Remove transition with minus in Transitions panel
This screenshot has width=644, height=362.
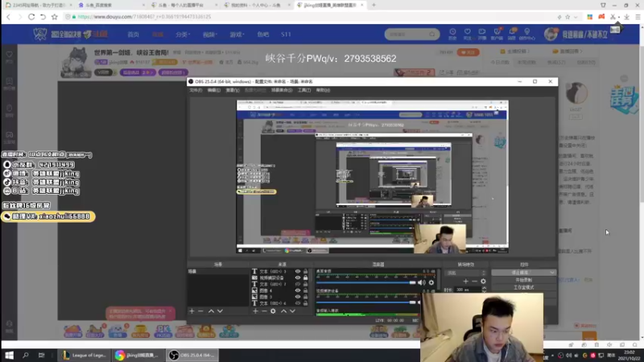tap(474, 281)
